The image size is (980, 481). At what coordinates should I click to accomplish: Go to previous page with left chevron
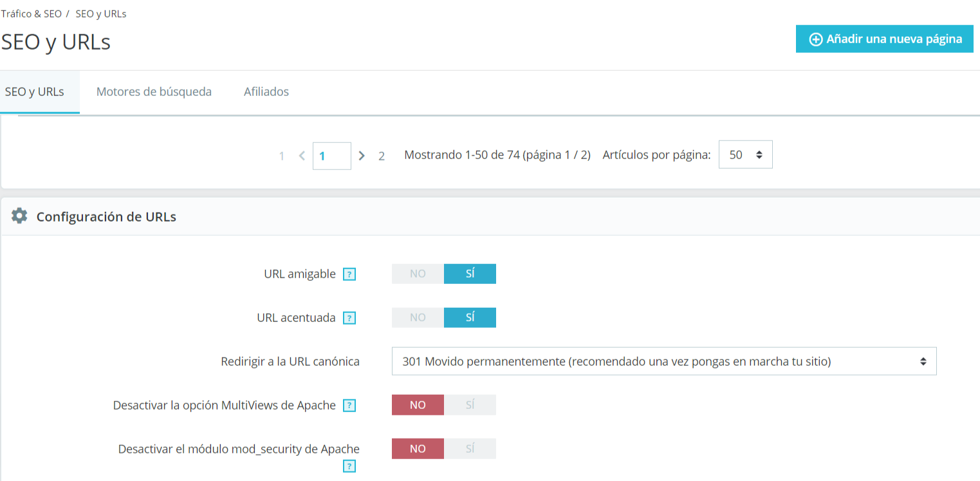pyautogui.click(x=302, y=156)
